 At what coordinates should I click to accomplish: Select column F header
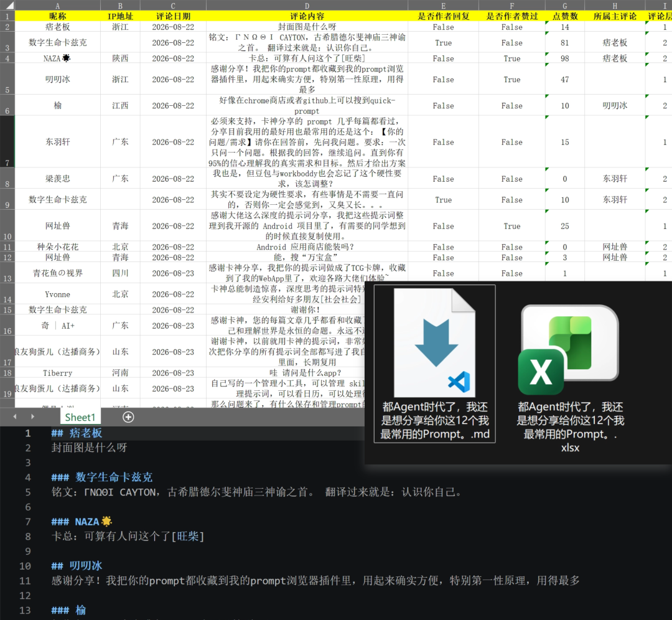(511, 5)
